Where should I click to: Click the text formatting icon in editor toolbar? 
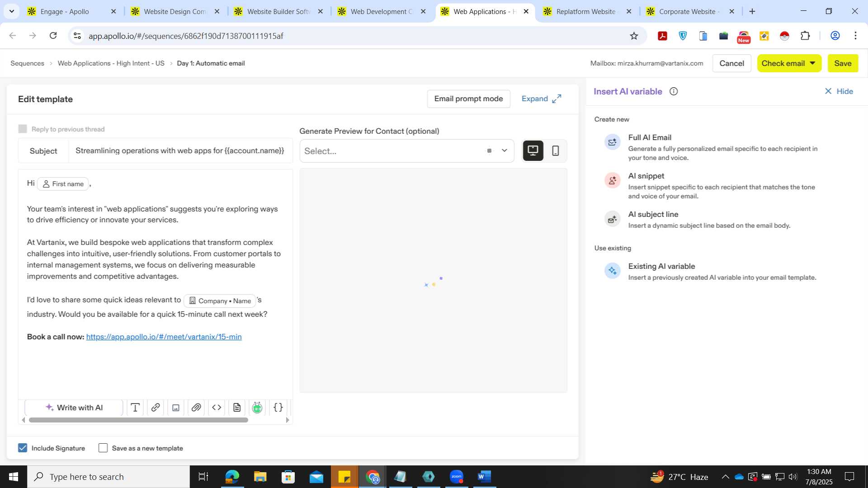click(x=135, y=408)
